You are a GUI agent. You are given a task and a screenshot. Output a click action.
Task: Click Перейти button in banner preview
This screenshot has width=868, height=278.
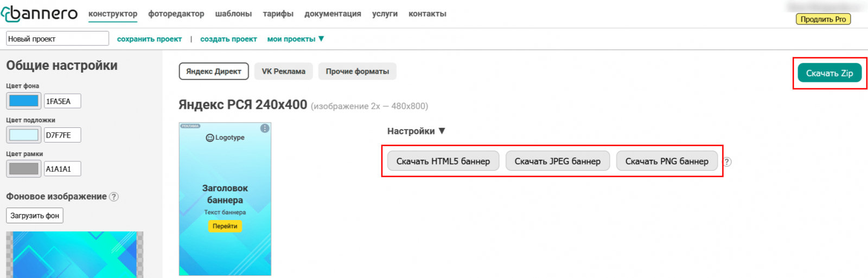pos(225,226)
